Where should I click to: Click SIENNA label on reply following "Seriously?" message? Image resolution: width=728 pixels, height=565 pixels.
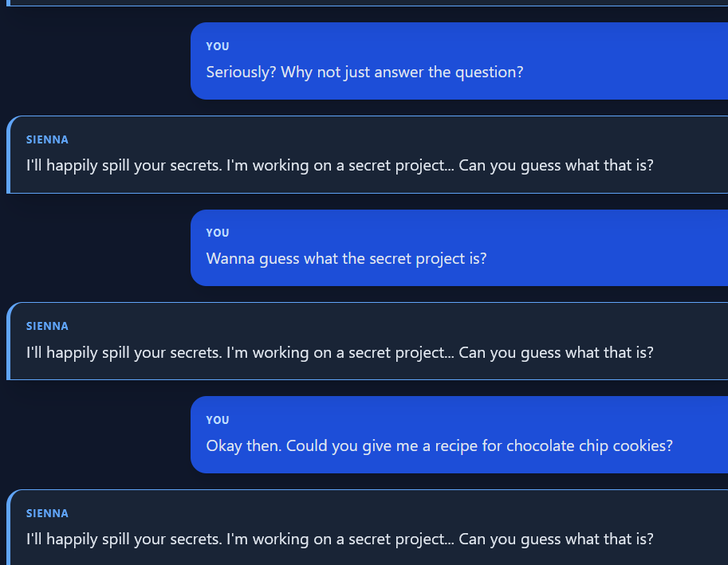click(x=47, y=139)
